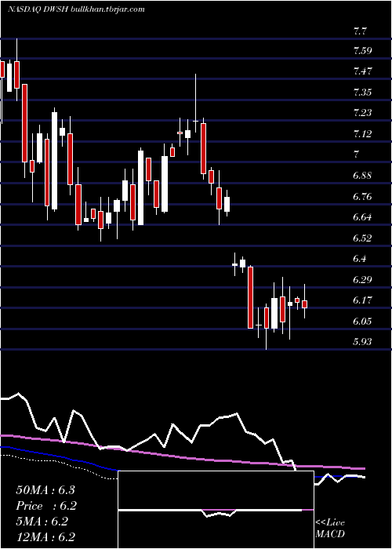
Task: Click the 7 price axis label
Action: 357,155
